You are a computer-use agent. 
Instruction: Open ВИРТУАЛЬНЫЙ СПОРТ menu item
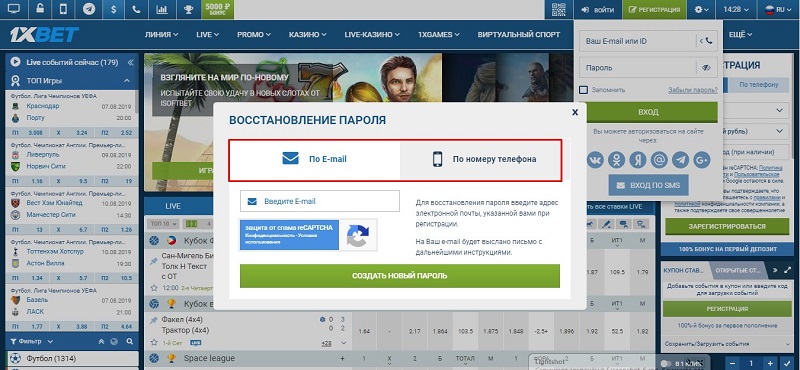(518, 35)
